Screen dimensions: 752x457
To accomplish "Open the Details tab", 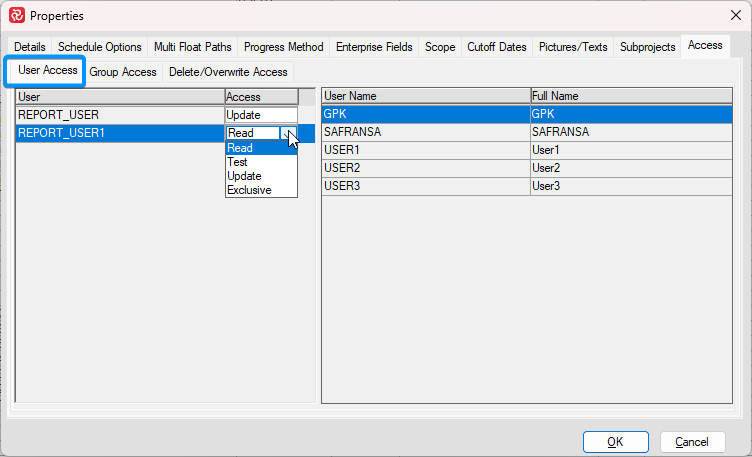I will tap(30, 47).
